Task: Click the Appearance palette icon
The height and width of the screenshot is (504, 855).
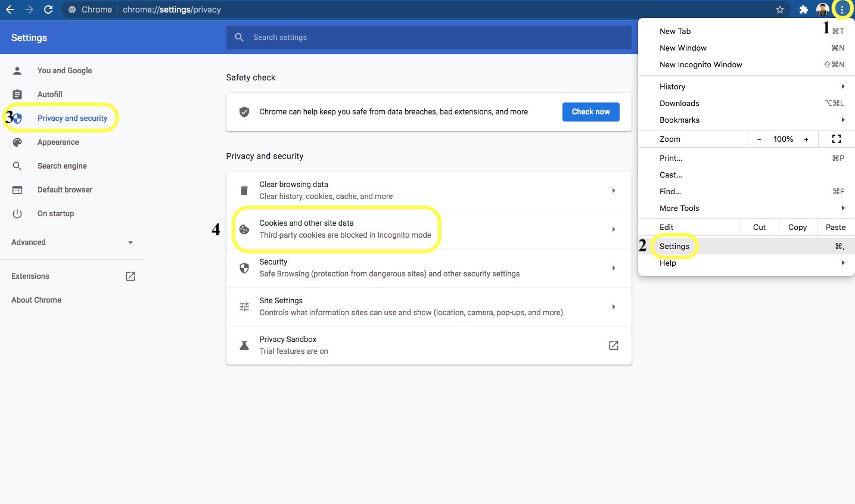Action: coord(17,142)
